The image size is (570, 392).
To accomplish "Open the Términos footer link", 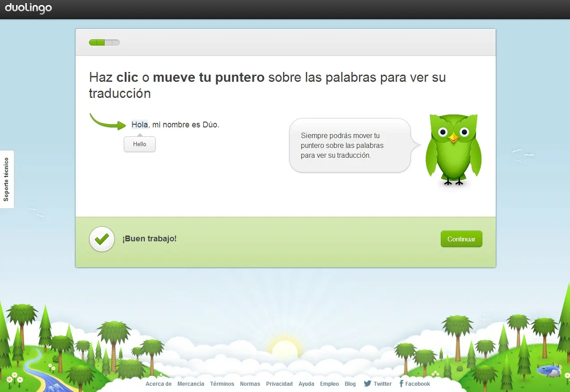I will point(222,384).
